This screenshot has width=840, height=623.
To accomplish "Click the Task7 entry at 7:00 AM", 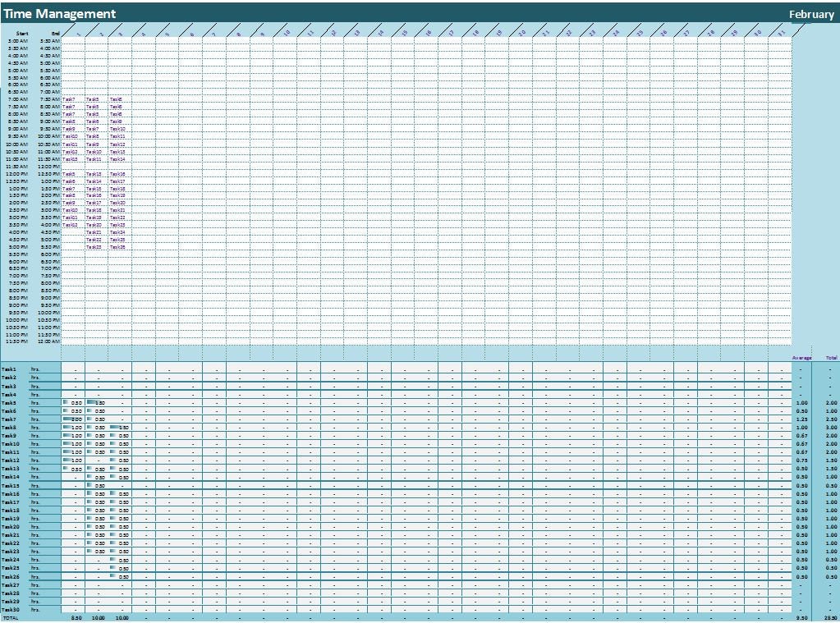I will 69,99.
